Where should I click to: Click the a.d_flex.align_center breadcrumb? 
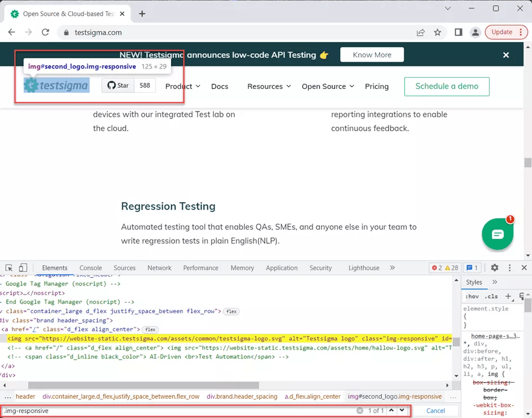coord(312,396)
